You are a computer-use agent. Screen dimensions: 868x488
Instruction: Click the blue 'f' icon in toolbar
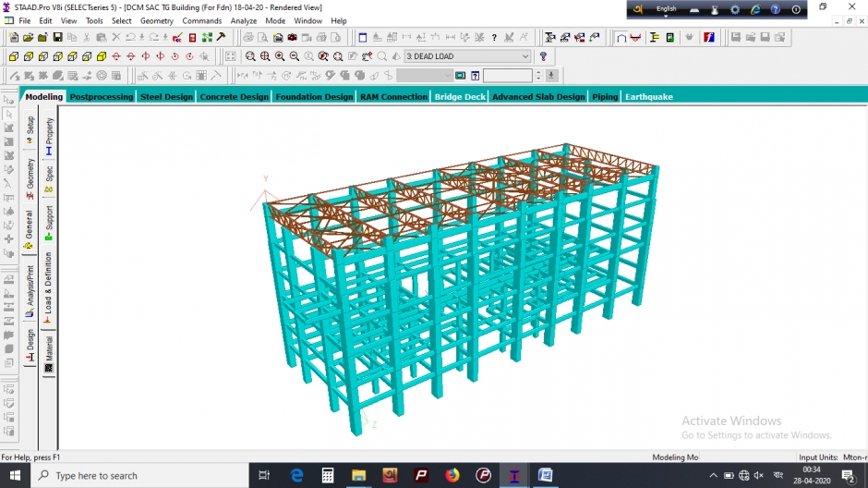pyautogui.click(x=708, y=38)
